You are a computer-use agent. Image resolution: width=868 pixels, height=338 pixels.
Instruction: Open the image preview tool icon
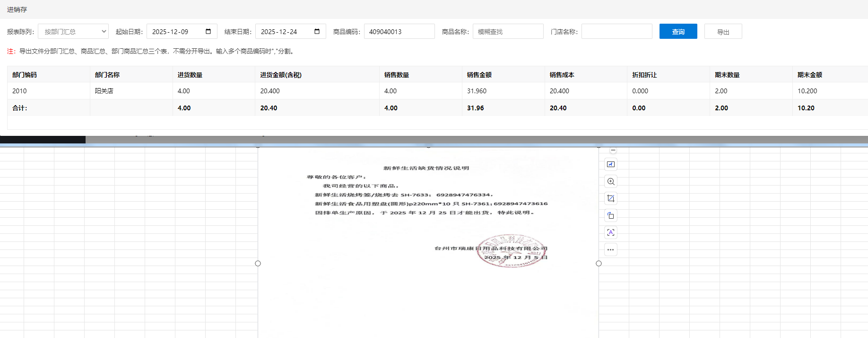611,164
